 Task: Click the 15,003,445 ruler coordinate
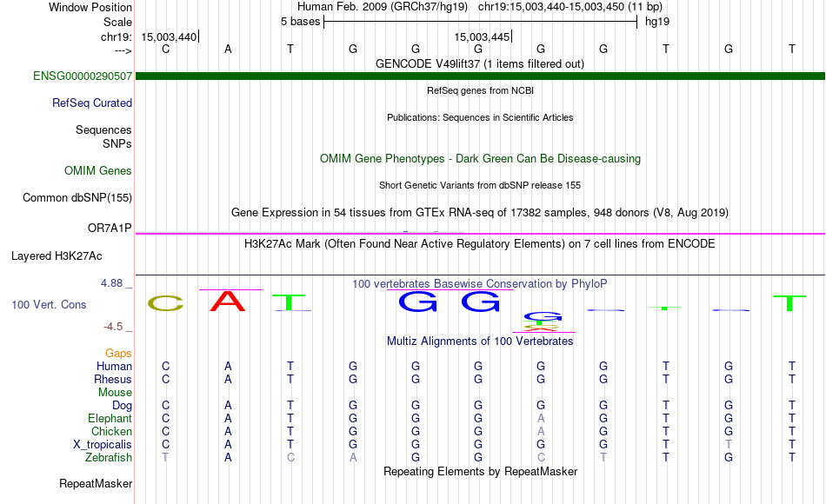point(482,36)
